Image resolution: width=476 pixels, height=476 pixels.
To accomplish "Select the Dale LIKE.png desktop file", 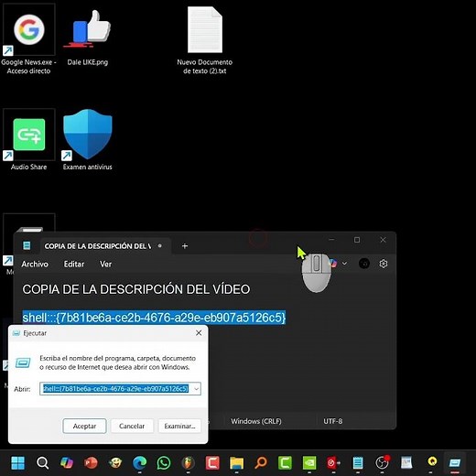I will pos(88,37).
